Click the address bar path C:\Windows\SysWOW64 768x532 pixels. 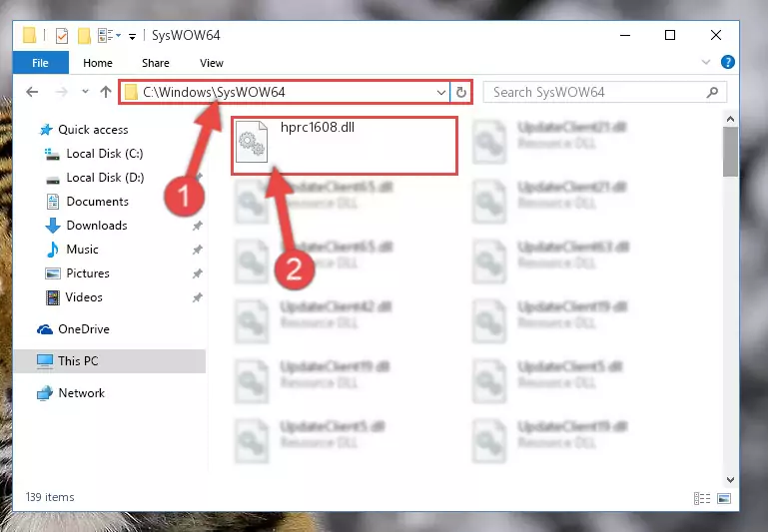pos(214,92)
